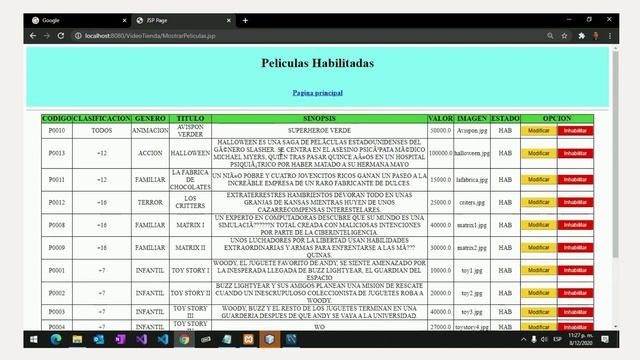Screen dimensions: 640x360
Task: Switch the ESP input language indicator
Action: pos(557,340)
